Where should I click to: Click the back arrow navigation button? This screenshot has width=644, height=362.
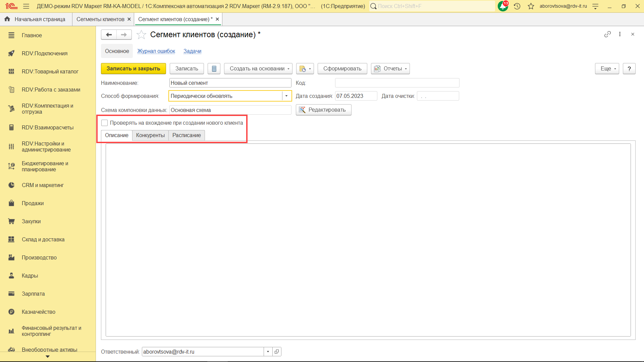pos(109,35)
